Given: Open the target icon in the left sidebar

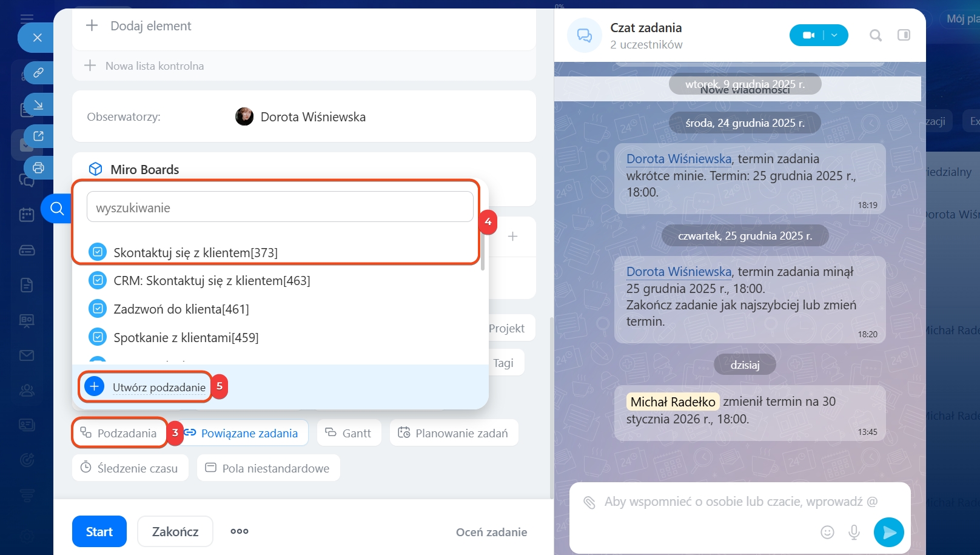Looking at the screenshot, I should 27,460.
